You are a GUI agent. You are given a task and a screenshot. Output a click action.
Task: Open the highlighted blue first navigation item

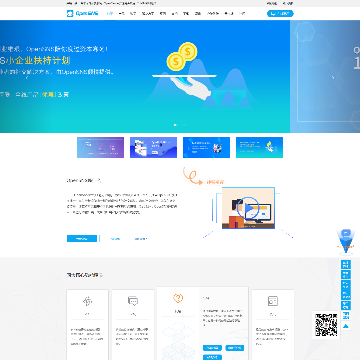[110, 14]
